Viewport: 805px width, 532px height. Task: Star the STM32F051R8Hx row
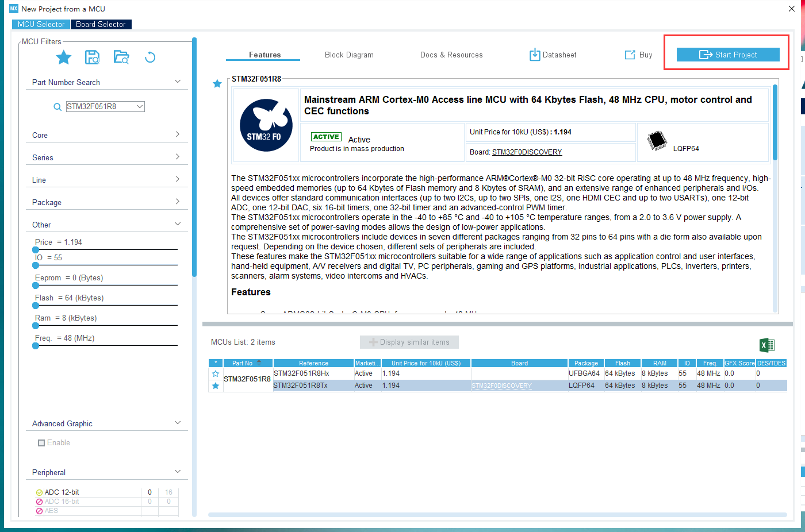(216, 373)
